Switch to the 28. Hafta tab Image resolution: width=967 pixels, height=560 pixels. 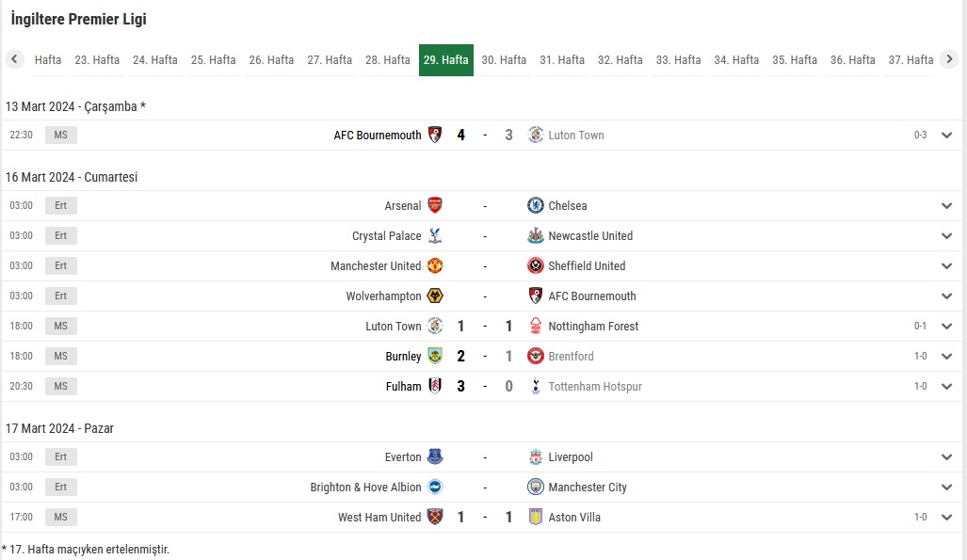coord(387,60)
